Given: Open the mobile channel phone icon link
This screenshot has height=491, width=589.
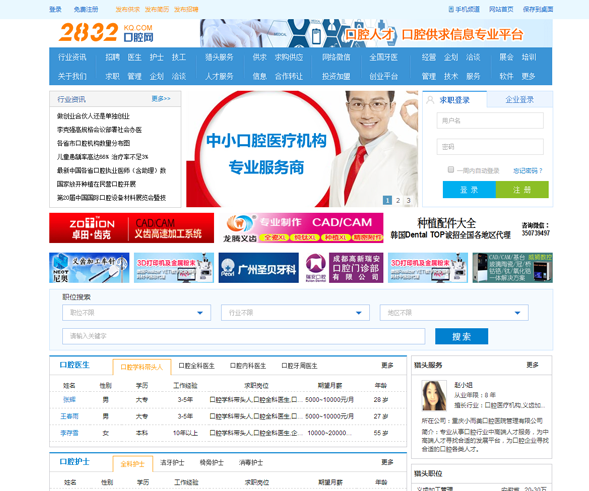Looking at the screenshot, I should (451, 9).
